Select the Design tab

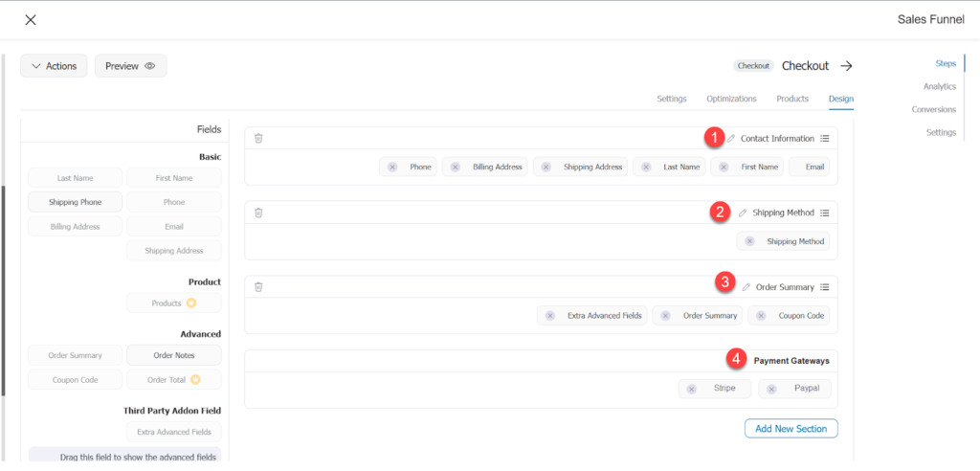click(840, 99)
